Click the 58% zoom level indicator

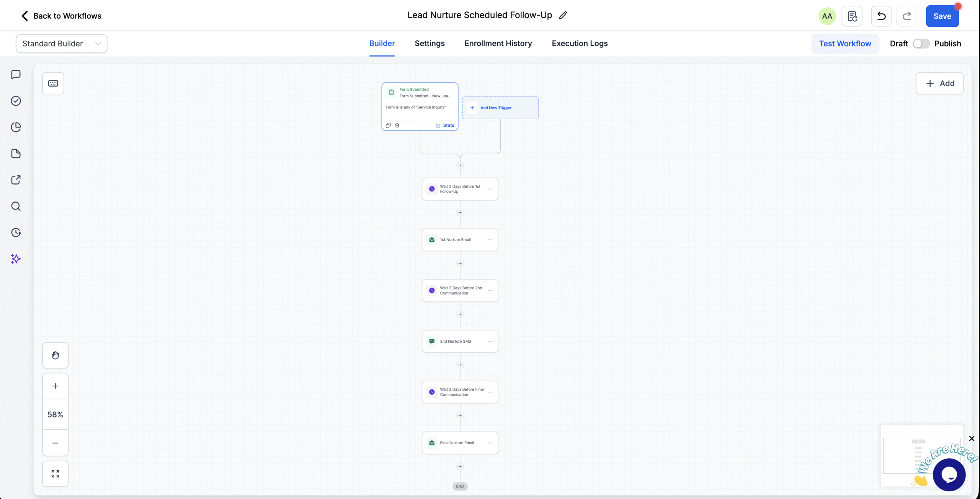(x=56, y=414)
